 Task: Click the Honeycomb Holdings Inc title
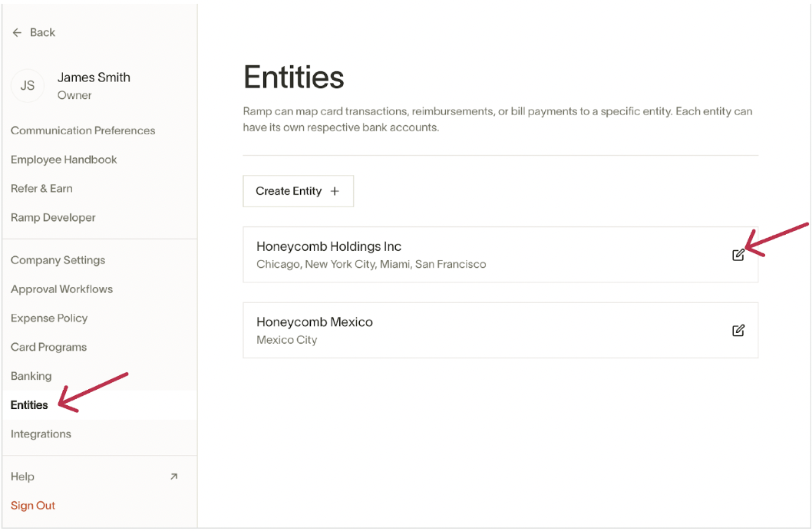[328, 246]
